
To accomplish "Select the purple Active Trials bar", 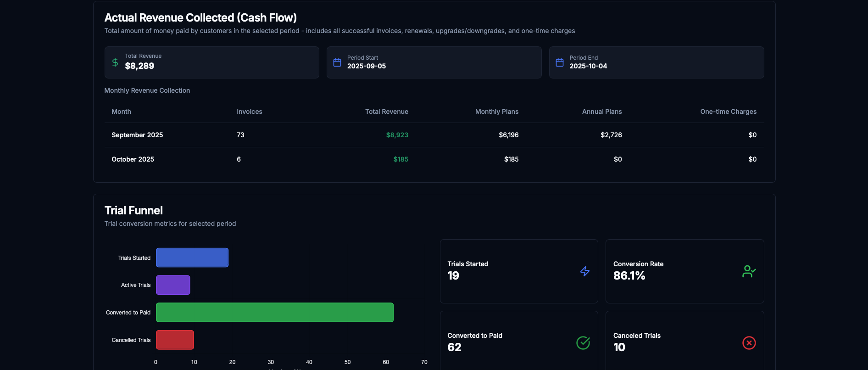I will click(173, 285).
